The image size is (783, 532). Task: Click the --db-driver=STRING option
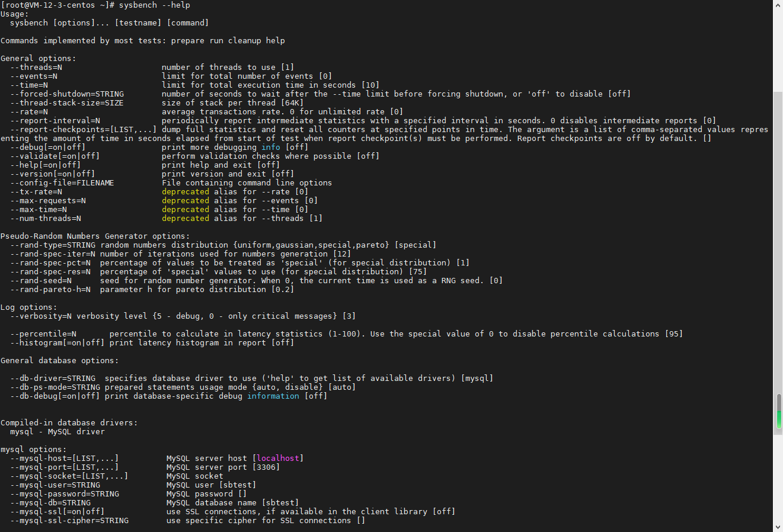point(53,379)
